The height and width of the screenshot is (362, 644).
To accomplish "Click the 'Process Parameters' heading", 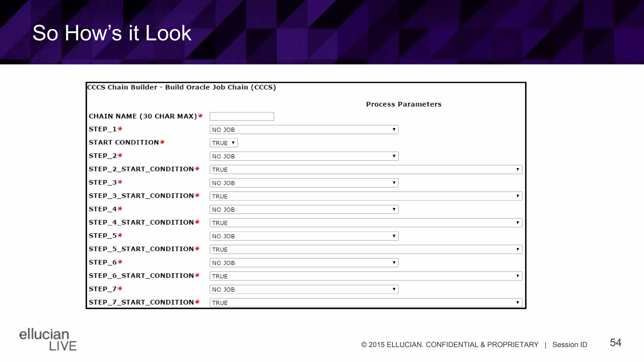I will pyautogui.click(x=404, y=104).
